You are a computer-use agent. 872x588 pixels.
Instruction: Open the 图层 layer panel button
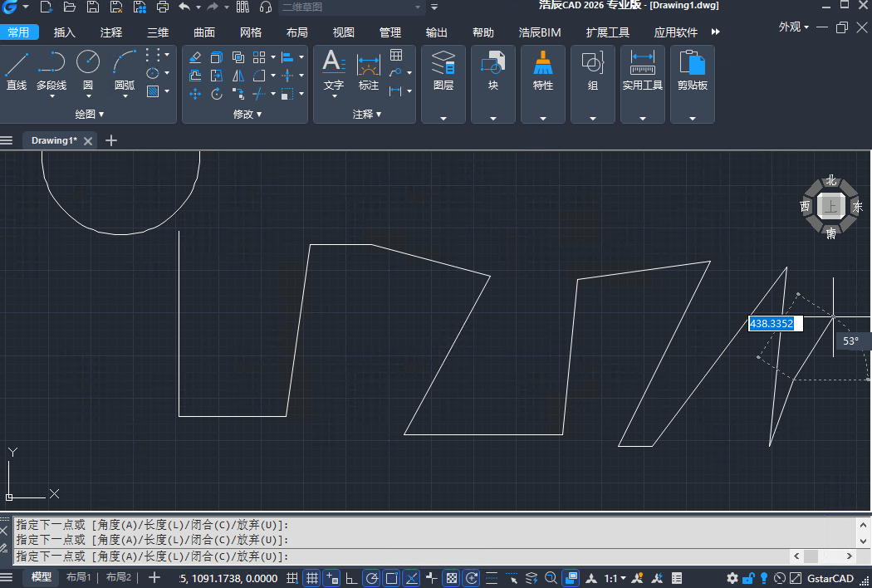(443, 71)
